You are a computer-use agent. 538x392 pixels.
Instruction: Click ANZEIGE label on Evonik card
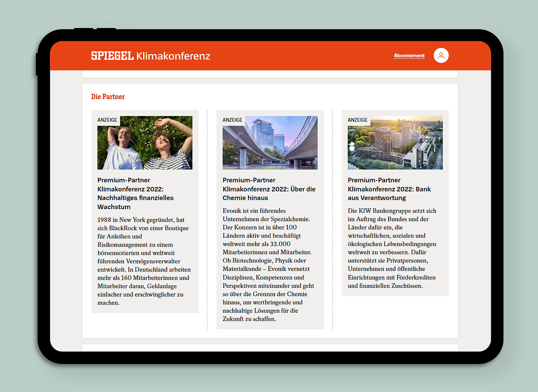coord(233,120)
